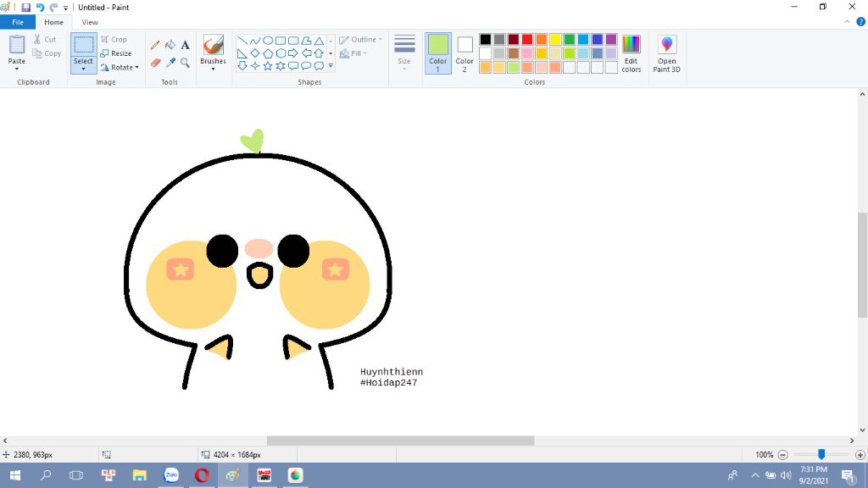Choose the pink color swatch
The height and width of the screenshot is (488, 868).
click(x=527, y=53)
